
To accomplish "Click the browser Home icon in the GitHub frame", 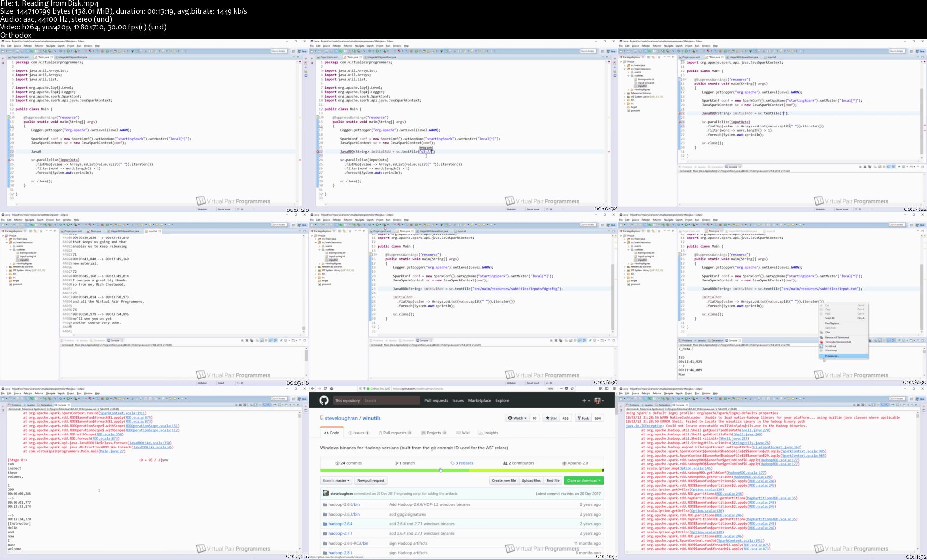I will (332, 388).
